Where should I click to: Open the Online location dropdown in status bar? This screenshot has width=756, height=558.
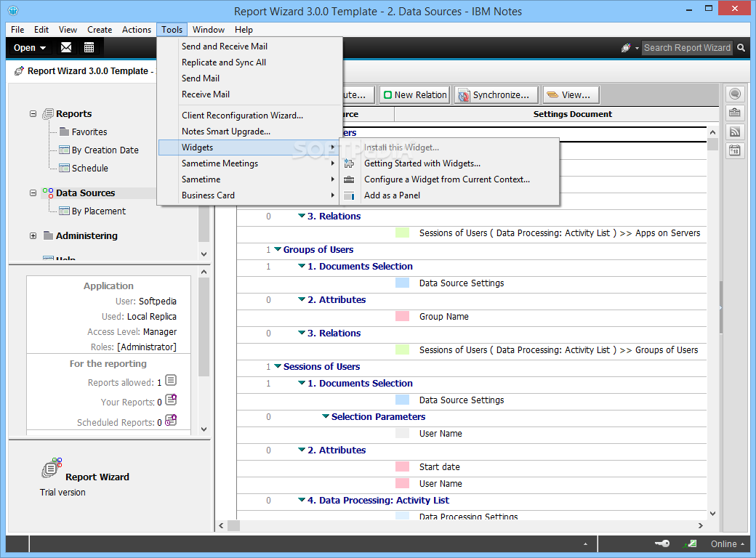coord(727,543)
